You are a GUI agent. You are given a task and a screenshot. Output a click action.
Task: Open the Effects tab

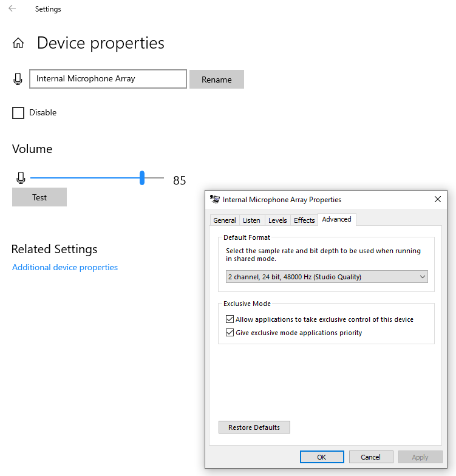click(304, 220)
